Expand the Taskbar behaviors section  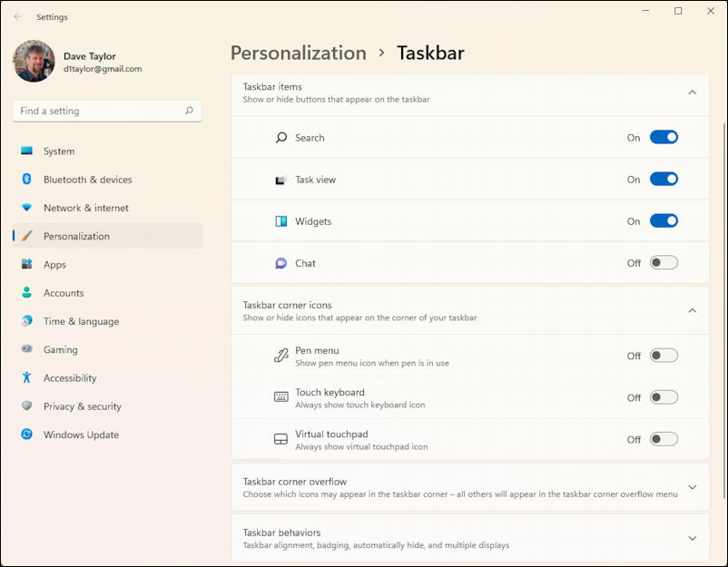(692, 538)
